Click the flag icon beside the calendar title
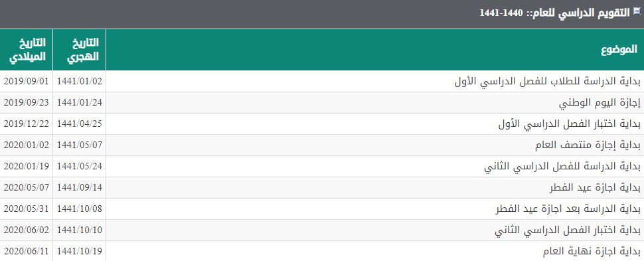The height and width of the screenshot is (261, 644). pyautogui.click(x=637, y=11)
